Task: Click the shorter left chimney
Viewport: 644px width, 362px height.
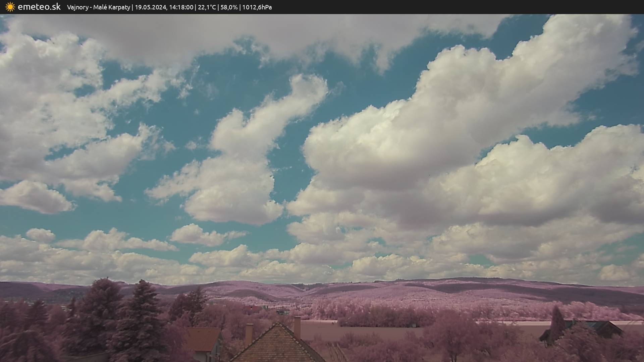Action: coord(249,334)
